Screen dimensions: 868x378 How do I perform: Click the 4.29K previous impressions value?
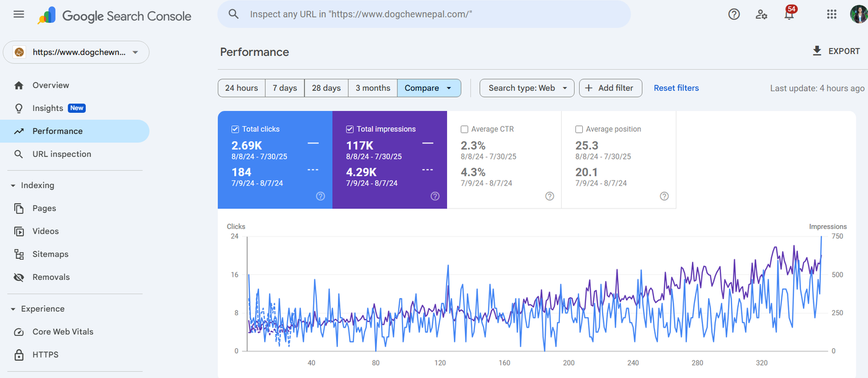(x=362, y=172)
